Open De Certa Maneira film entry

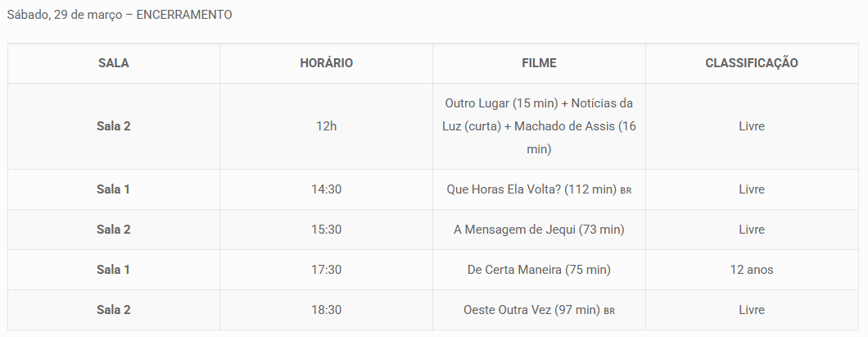pos(539,270)
